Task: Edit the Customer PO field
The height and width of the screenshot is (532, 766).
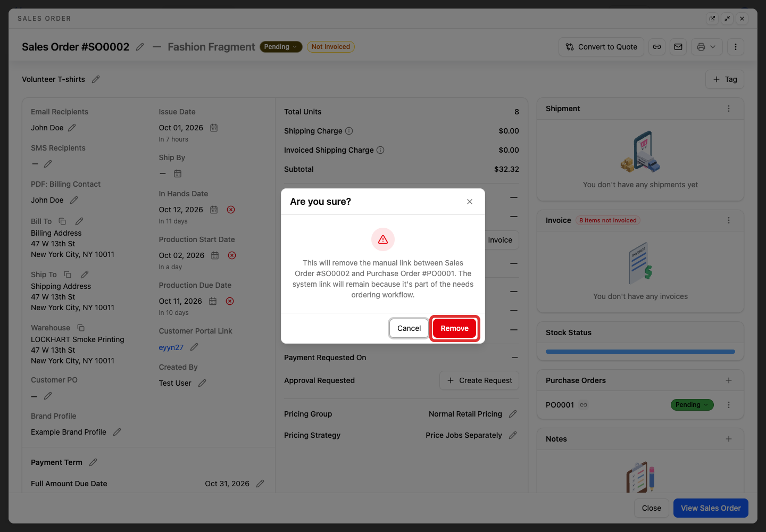Action: (48, 396)
